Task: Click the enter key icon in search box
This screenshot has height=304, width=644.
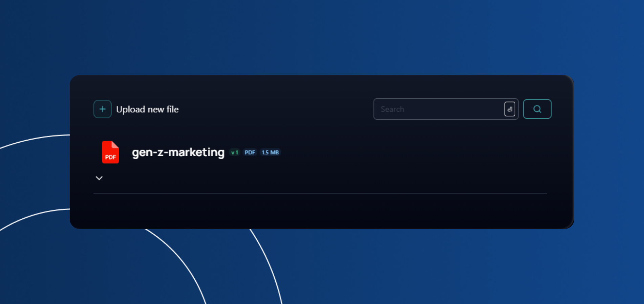Action: tap(510, 109)
